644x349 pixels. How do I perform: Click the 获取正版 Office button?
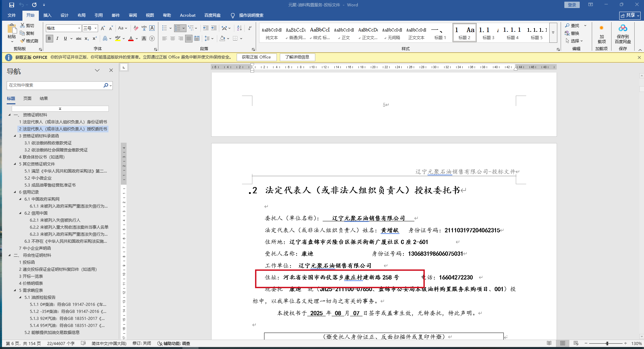point(256,57)
